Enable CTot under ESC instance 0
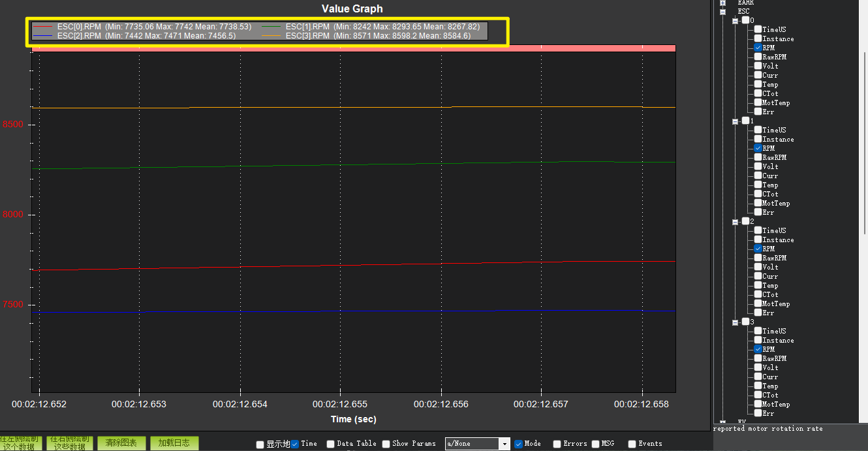Viewport: 868px width, 451px height. click(x=758, y=93)
